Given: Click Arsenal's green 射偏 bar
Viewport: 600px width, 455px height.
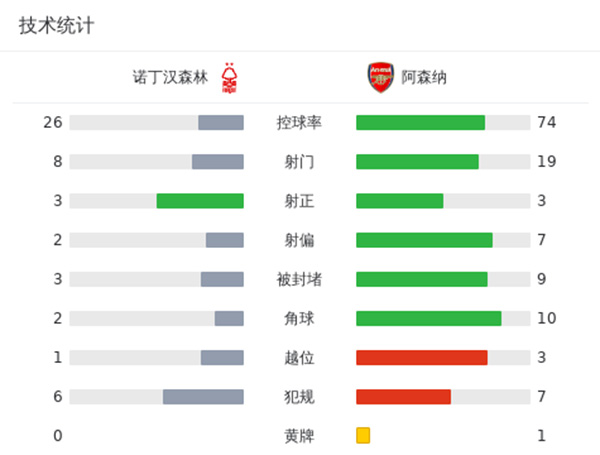Looking at the screenshot, I should pos(424,240).
